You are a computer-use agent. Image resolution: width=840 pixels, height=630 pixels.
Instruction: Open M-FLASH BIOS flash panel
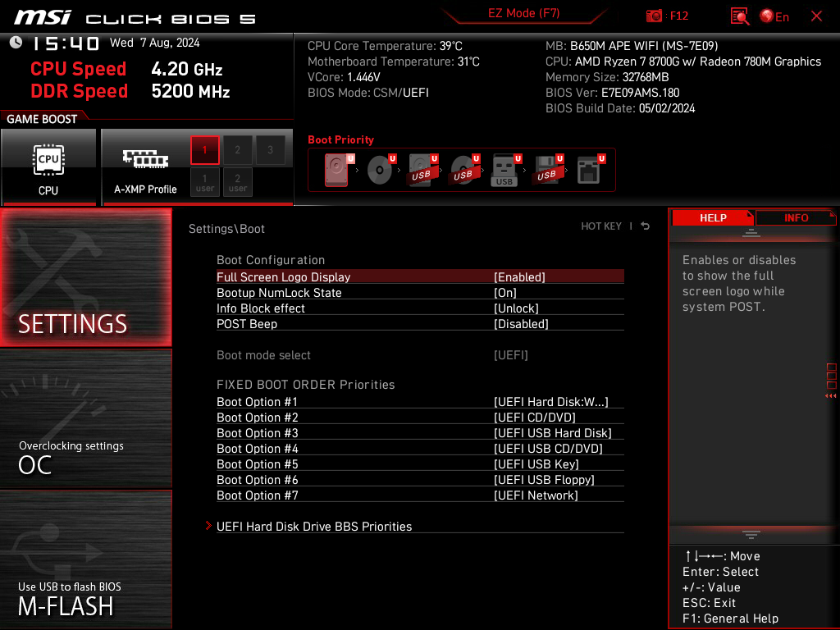pos(85,559)
